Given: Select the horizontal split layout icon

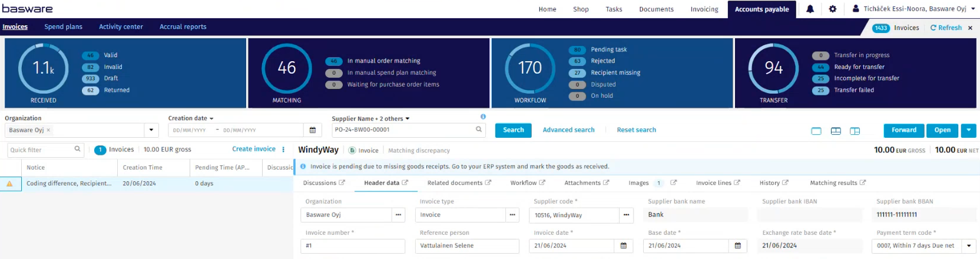Looking at the screenshot, I should (836, 131).
